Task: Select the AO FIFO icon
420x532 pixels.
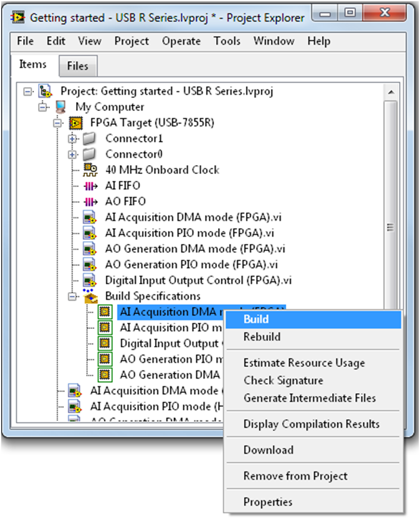Action: [90, 201]
